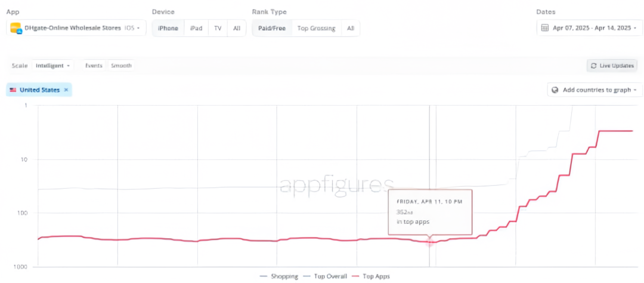The image size is (644, 283).
Task: Click the Live Updates refresh icon
Action: 593,66
